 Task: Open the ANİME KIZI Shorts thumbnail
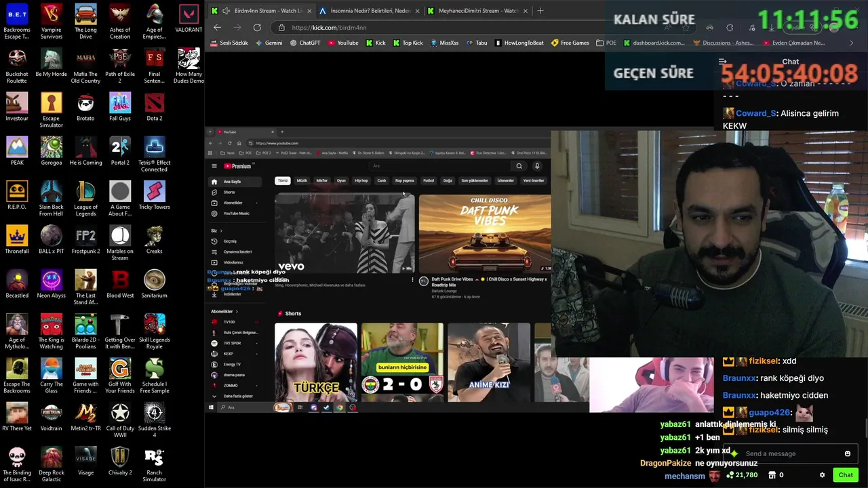(x=489, y=363)
